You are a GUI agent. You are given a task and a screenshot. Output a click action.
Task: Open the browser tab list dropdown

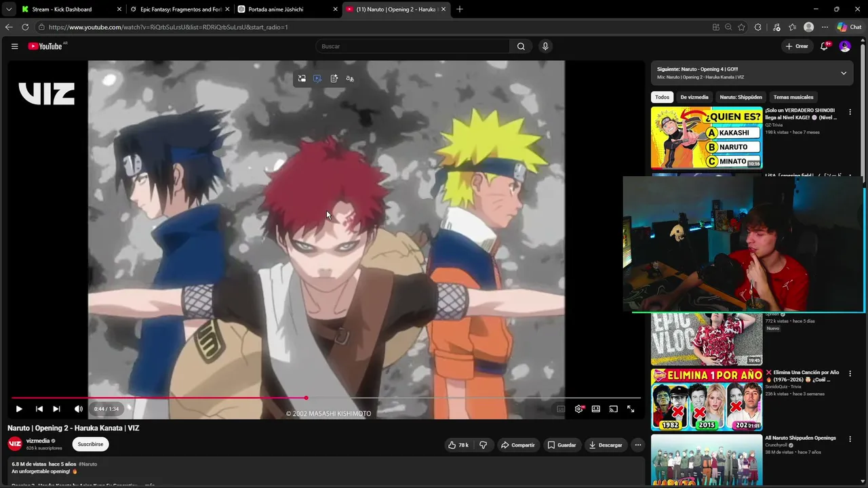(8, 9)
